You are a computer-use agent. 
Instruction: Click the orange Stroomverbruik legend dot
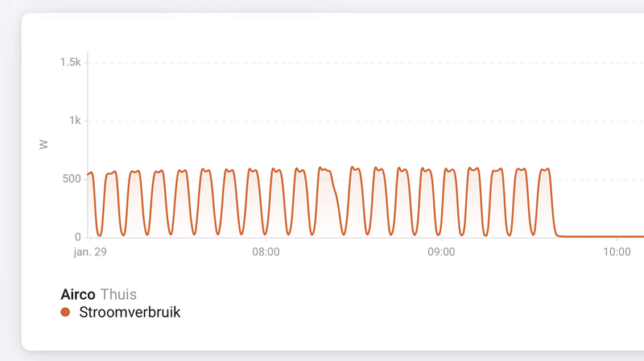[65, 312]
